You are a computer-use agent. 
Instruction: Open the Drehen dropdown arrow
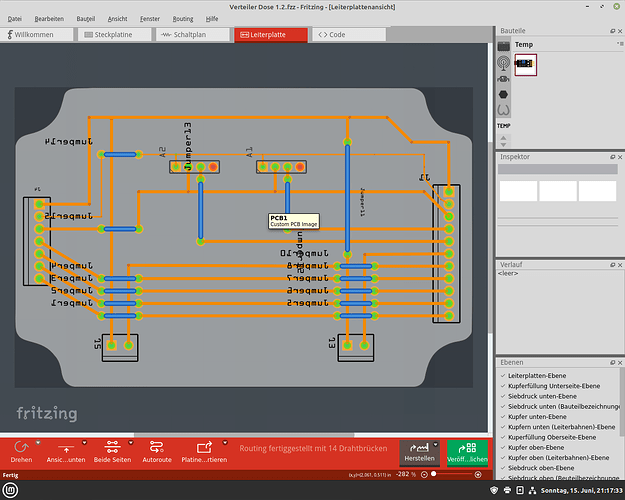click(x=38, y=443)
